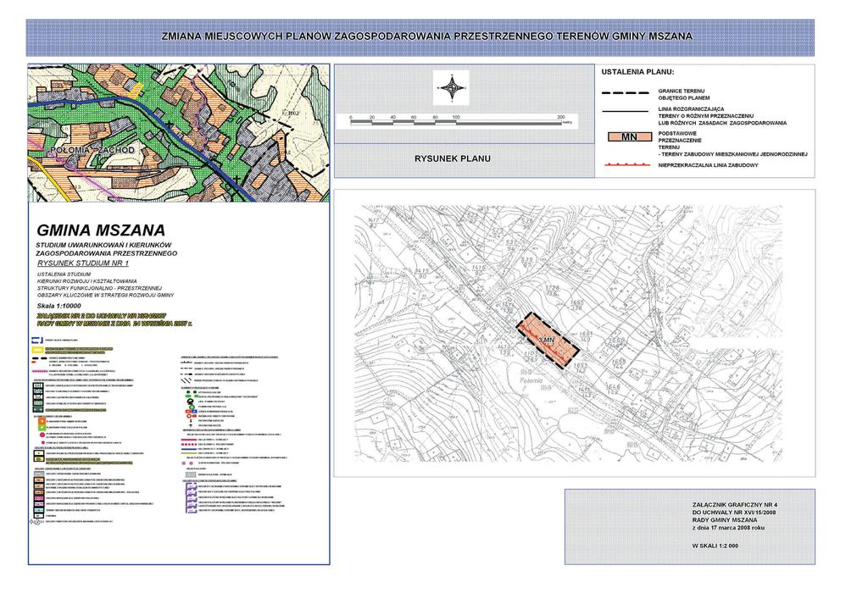Open the colored study map of Połomia
The image size is (868, 593).
click(178, 133)
